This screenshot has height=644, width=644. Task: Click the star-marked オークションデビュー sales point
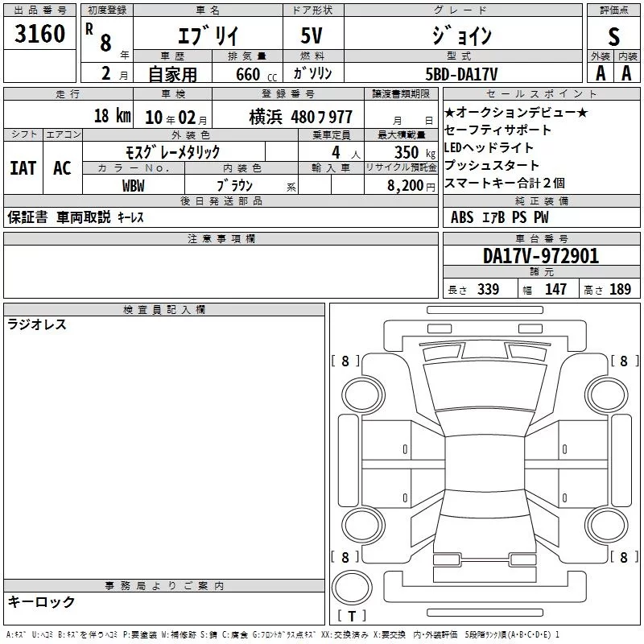pos(516,112)
